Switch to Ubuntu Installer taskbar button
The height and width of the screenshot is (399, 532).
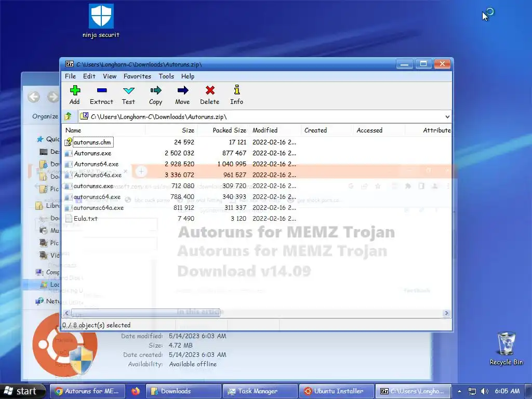click(x=337, y=391)
